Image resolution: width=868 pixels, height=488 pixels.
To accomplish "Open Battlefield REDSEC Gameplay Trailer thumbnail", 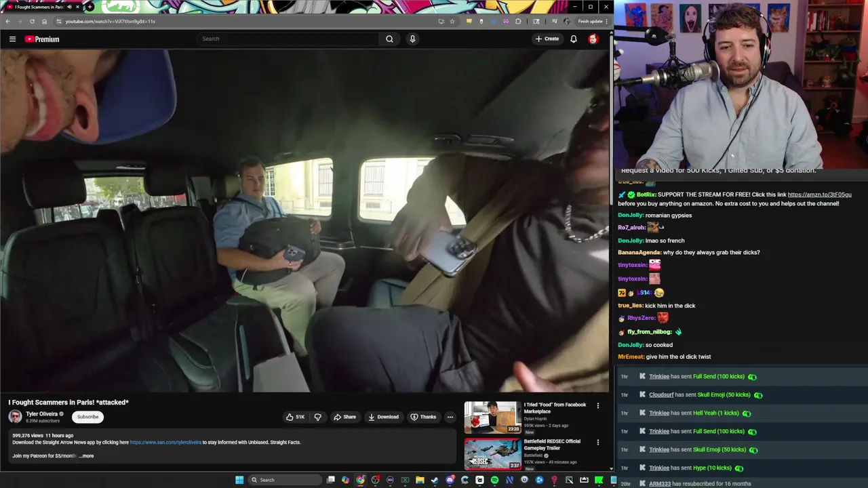I will point(492,453).
